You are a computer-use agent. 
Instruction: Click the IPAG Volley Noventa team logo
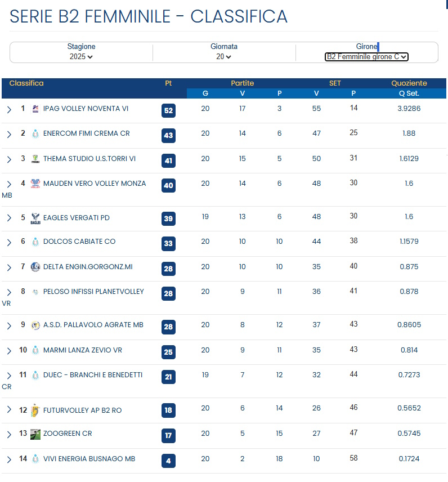pyautogui.click(x=35, y=109)
